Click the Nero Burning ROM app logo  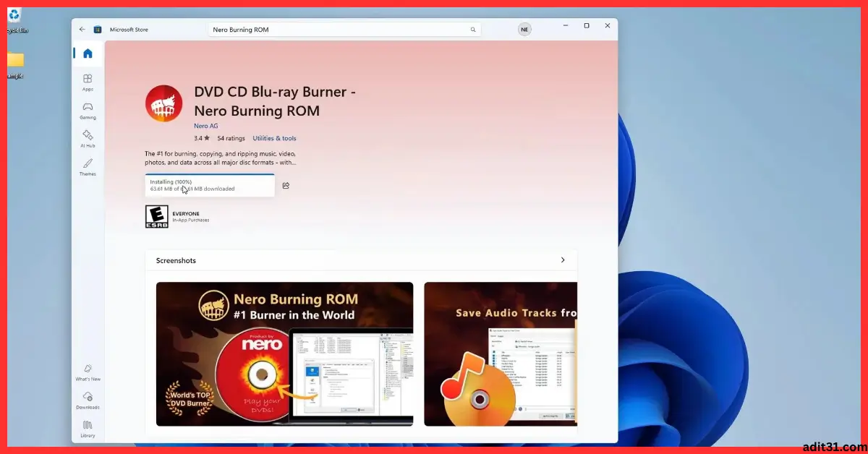pos(163,103)
